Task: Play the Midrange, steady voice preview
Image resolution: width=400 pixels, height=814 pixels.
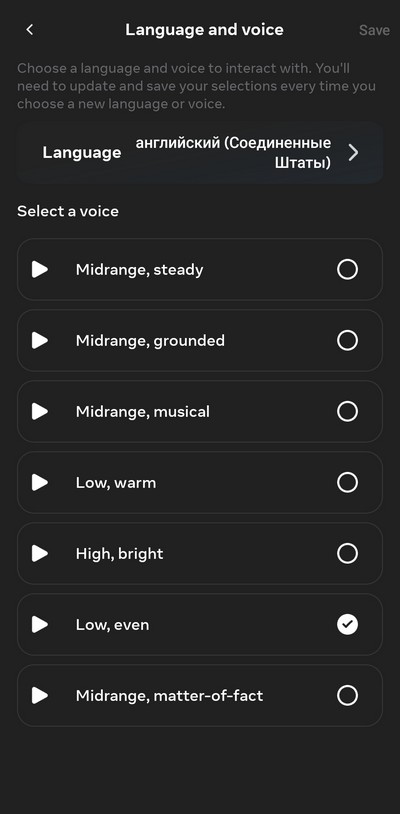Action: 39,269
